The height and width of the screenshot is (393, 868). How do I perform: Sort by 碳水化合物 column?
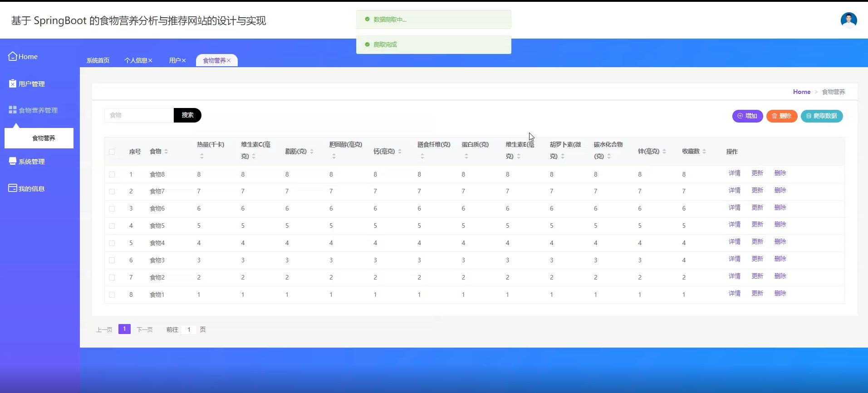[609, 156]
